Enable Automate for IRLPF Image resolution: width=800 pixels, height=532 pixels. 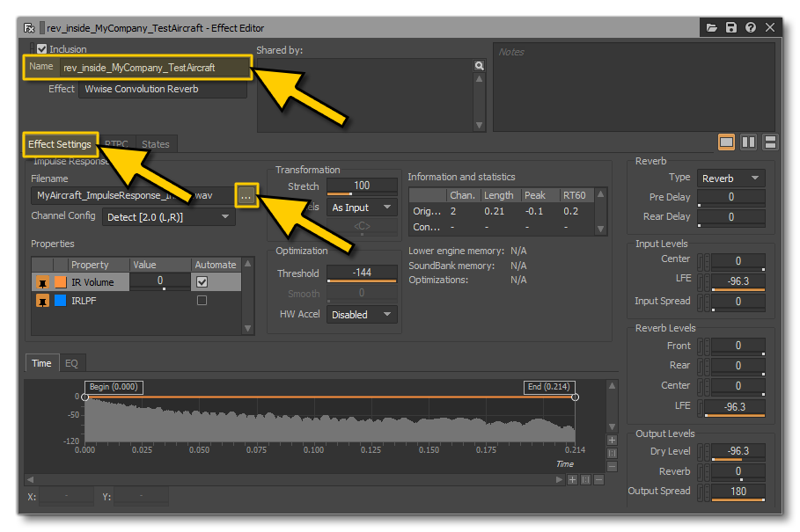tap(202, 299)
